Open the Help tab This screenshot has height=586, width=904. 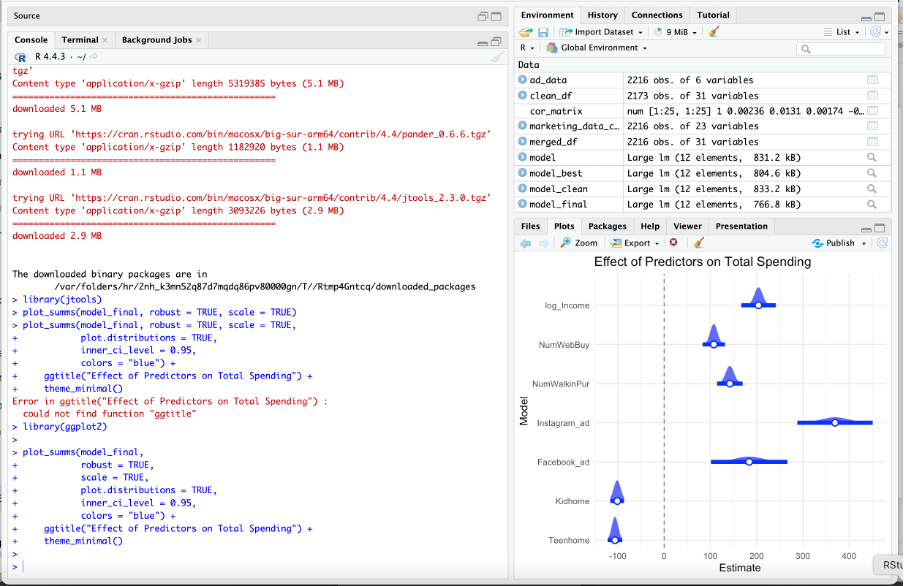click(x=650, y=226)
